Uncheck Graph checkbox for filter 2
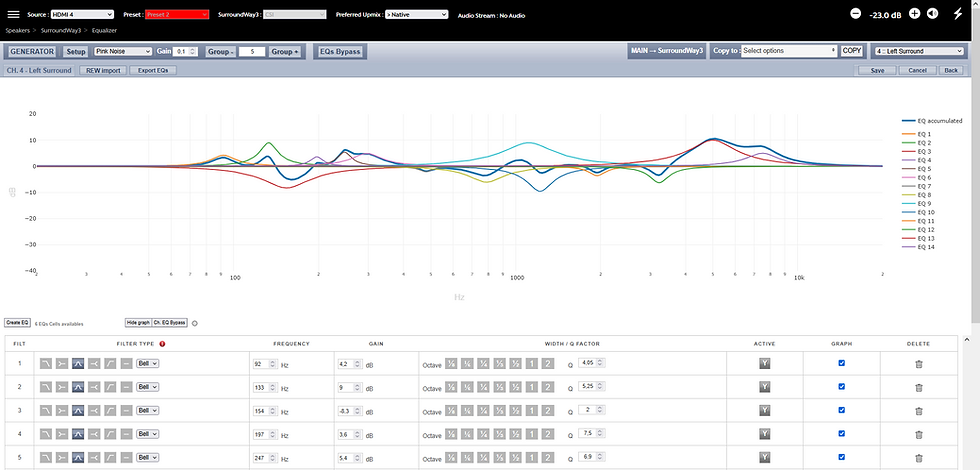The image size is (980, 470). 841,386
